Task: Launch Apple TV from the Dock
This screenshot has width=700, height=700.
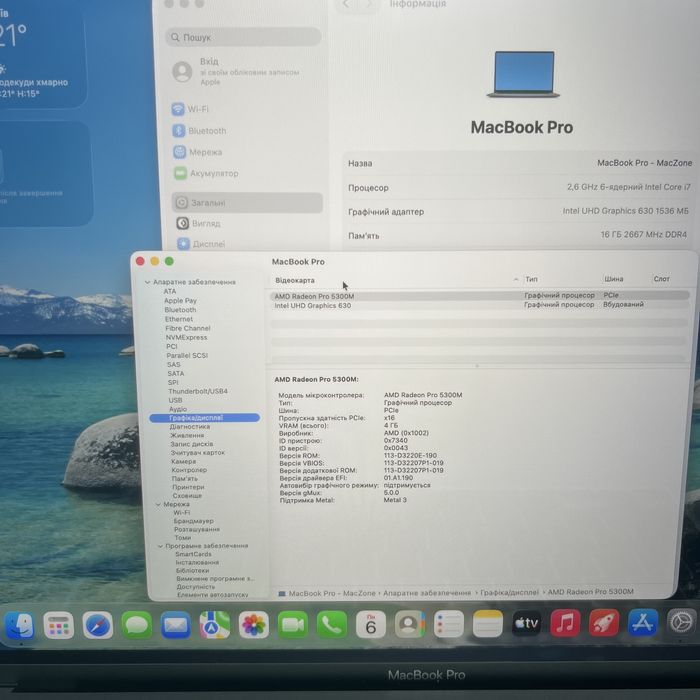Action: pyautogui.click(x=526, y=623)
